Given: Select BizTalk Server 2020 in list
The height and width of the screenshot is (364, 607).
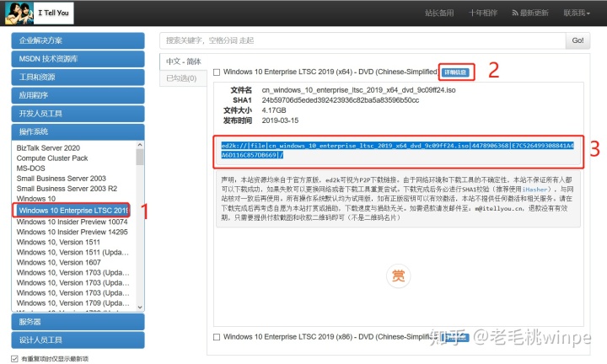Looking at the screenshot, I should point(48,148).
